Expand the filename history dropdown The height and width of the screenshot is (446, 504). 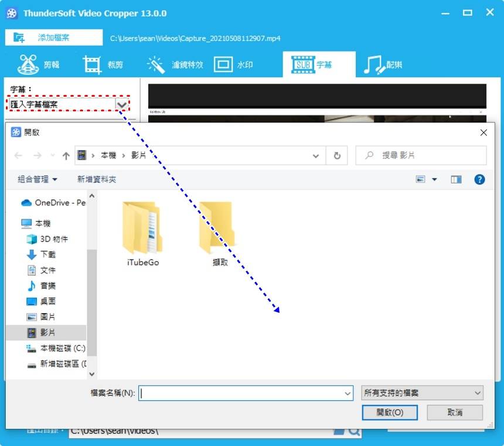348,393
